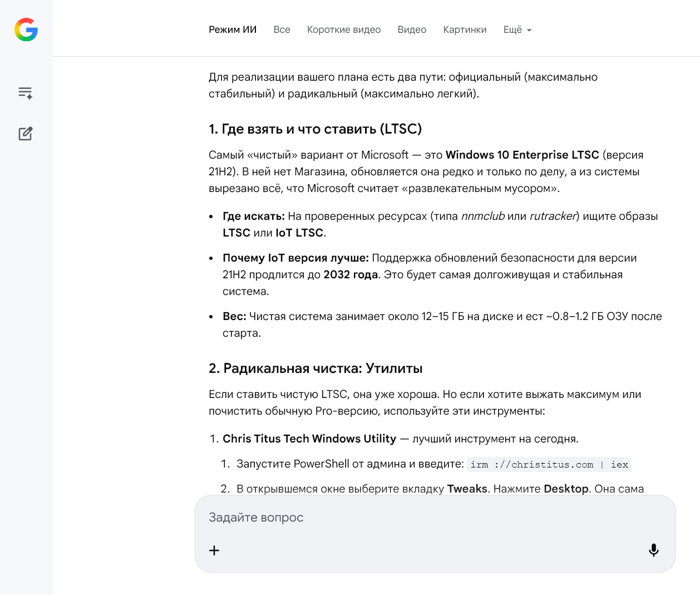Image resolution: width=700 pixels, height=595 pixels.
Task: Click the irm christitus.com PowerShell code snippet
Action: pyautogui.click(x=549, y=464)
